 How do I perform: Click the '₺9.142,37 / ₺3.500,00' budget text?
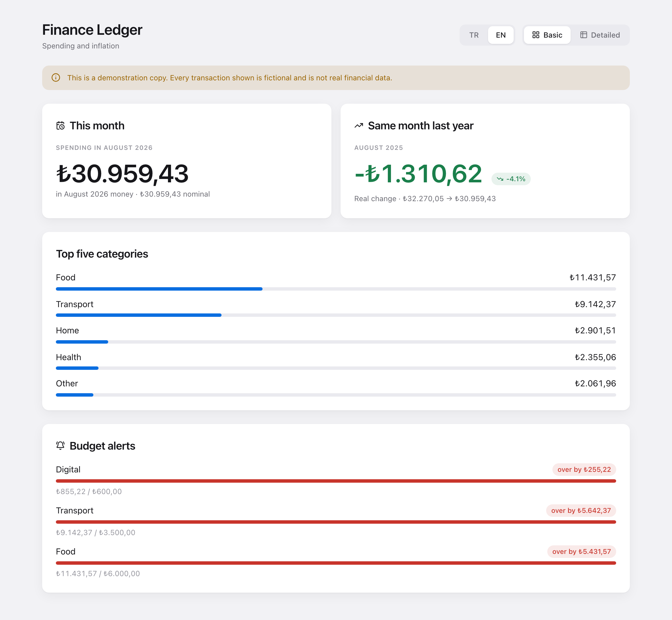[x=96, y=533]
